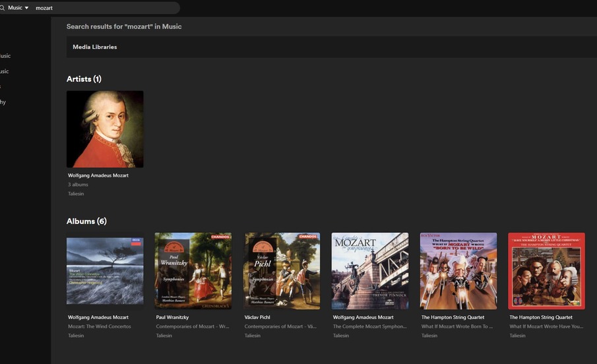This screenshot has width=597, height=364.
Task: Click the Paul Wranitzky artist name
Action: [x=172, y=317]
